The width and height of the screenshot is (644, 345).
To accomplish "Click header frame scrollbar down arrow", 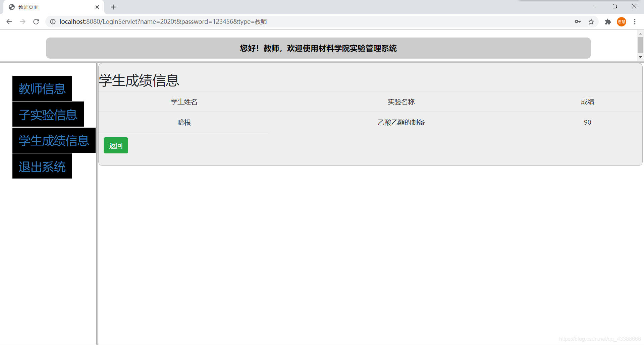I will click(640, 57).
